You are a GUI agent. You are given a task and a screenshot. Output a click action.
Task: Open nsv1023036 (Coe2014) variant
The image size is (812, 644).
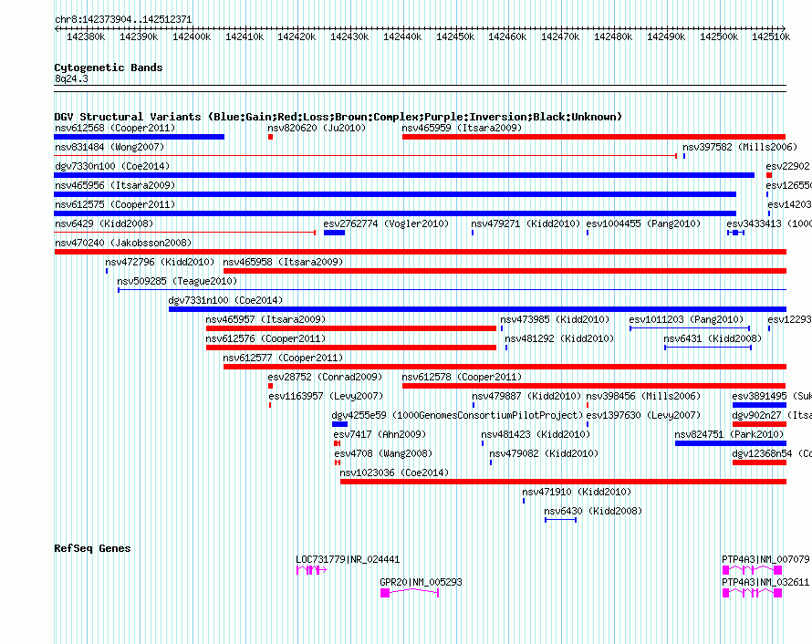[x=394, y=473]
